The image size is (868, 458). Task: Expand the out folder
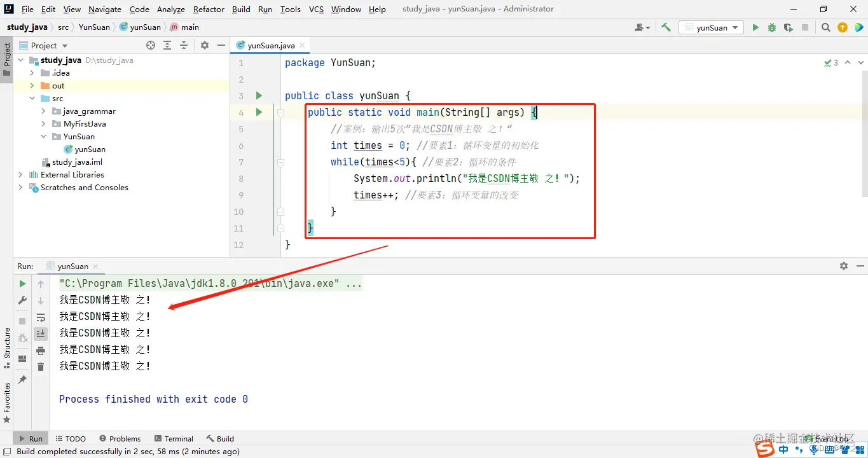point(32,86)
